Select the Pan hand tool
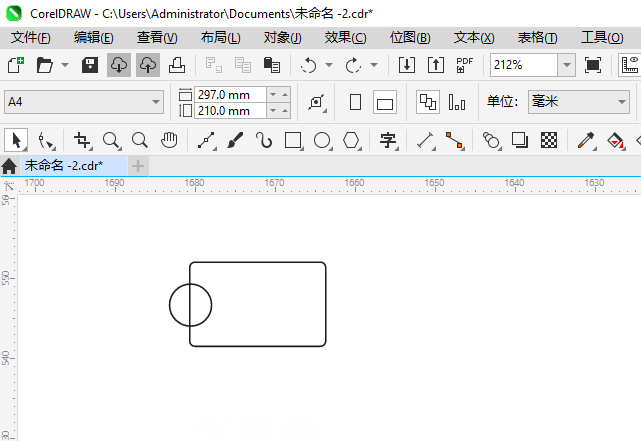Viewport: 641px width, 441px height. pyautogui.click(x=169, y=141)
